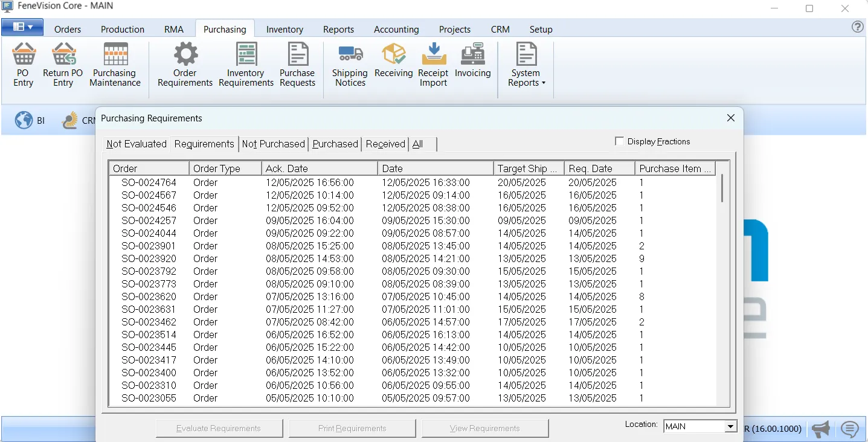Select order row SO-0024257
This screenshot has height=442, width=868.
[x=413, y=220]
